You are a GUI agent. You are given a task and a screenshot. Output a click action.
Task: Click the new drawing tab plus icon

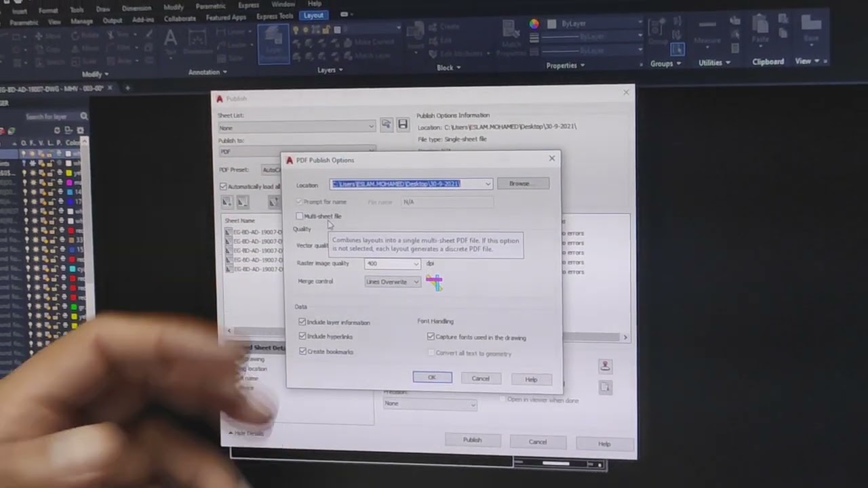127,87
